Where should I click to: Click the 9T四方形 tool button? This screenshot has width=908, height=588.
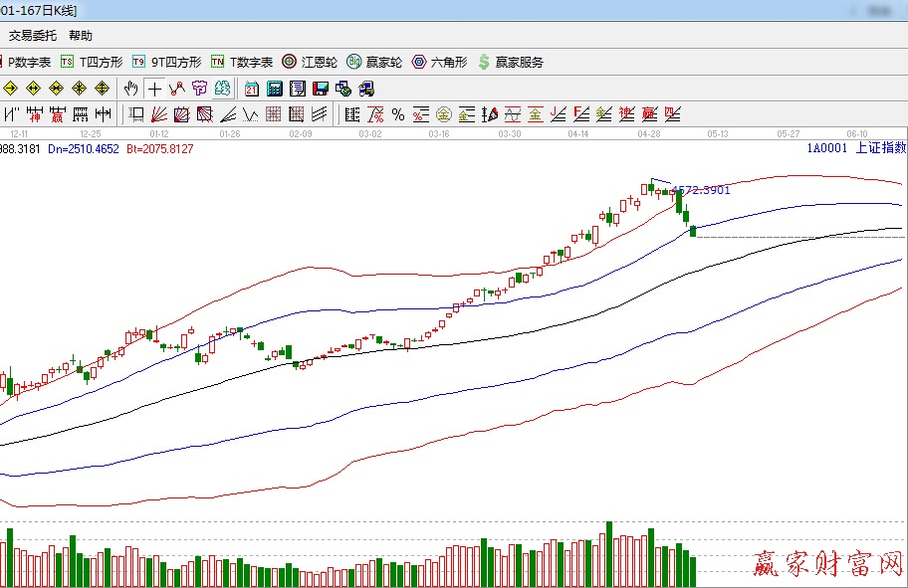coord(167,62)
